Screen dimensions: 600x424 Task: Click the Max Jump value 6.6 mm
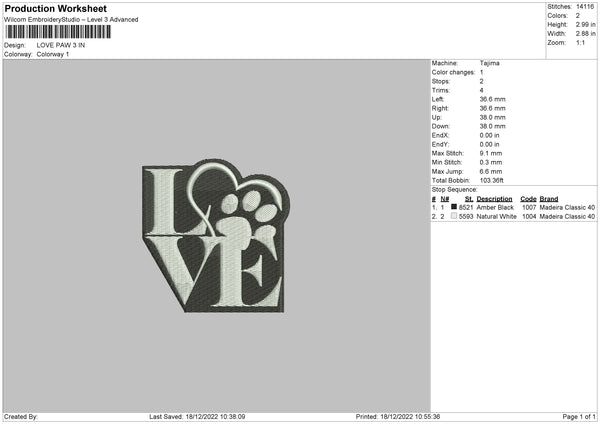pyautogui.click(x=491, y=171)
